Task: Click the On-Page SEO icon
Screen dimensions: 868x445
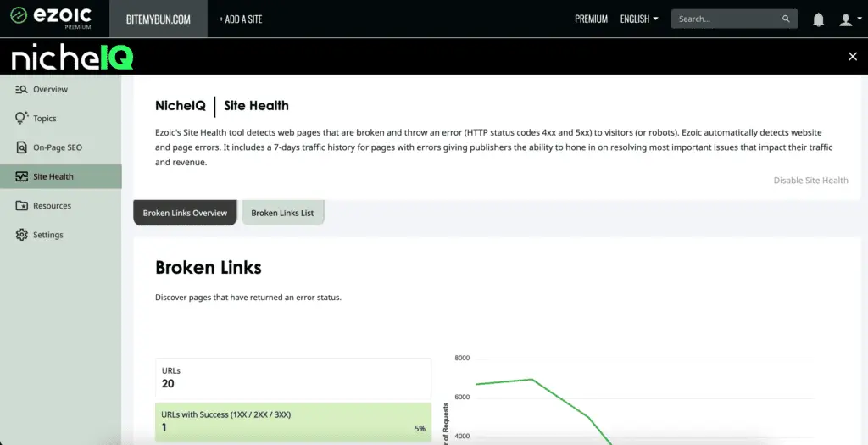Action: (x=21, y=147)
